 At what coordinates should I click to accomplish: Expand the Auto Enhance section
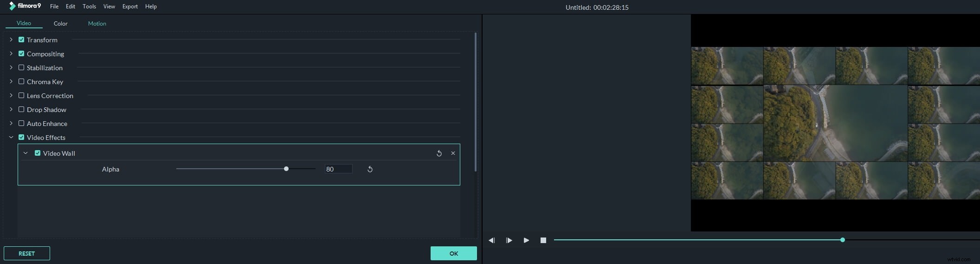[11, 124]
